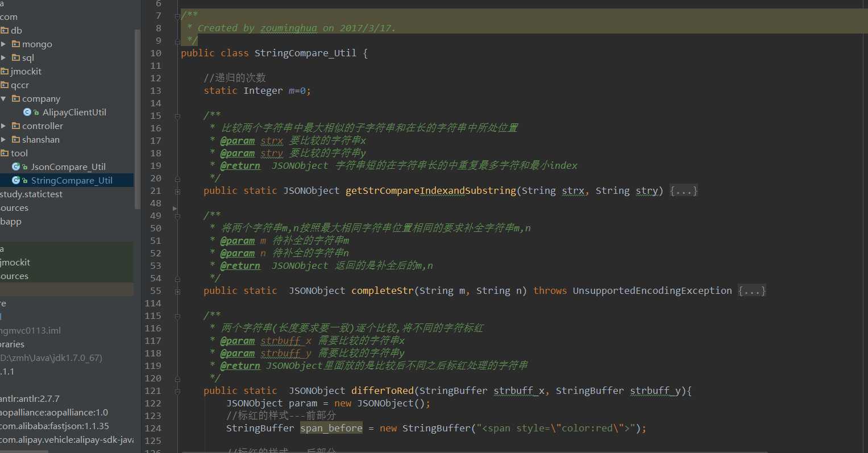This screenshot has height=453, width=868.
Task: Click the line number 121 in gutter
Action: tap(153, 390)
